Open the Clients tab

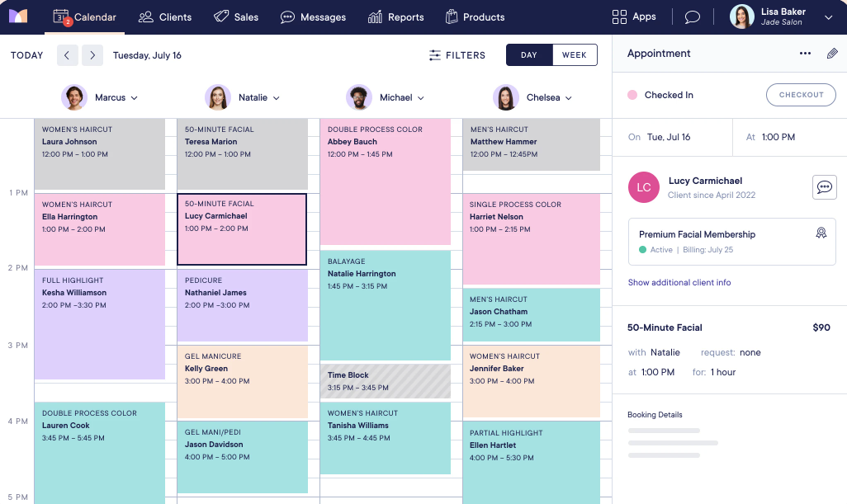click(x=165, y=17)
